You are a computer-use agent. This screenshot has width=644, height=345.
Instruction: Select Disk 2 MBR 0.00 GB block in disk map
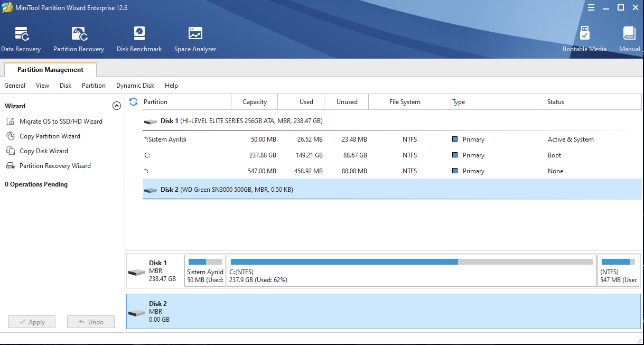[x=384, y=312]
